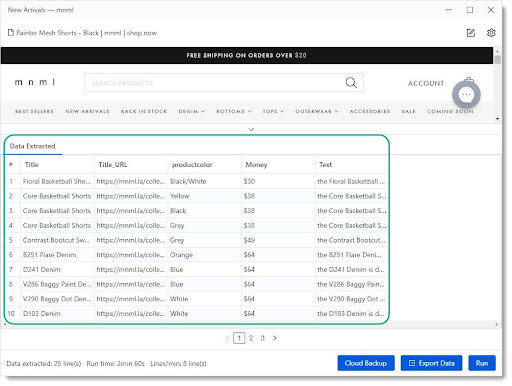This screenshot has width=512, height=386.
Task: Go to results page 2
Action: coord(251,338)
